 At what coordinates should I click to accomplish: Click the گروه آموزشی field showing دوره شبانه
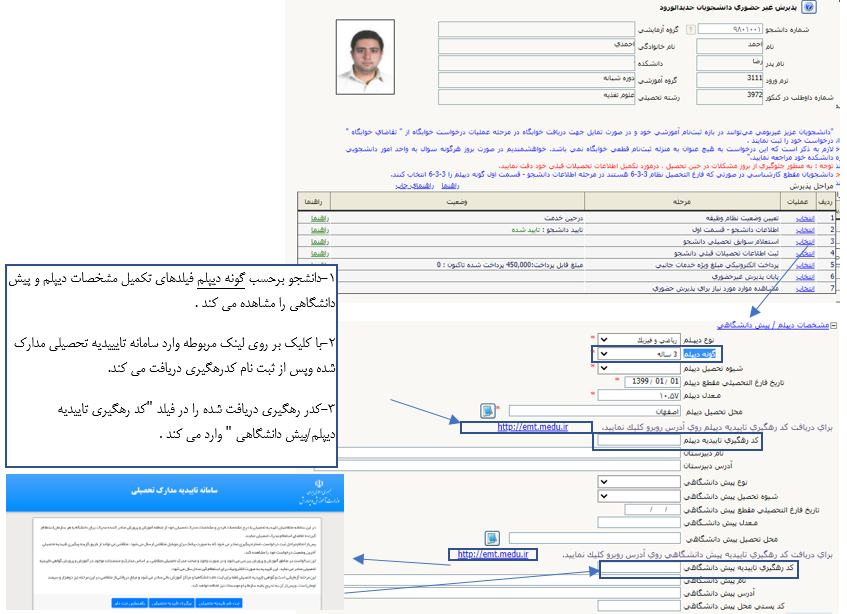(536, 80)
